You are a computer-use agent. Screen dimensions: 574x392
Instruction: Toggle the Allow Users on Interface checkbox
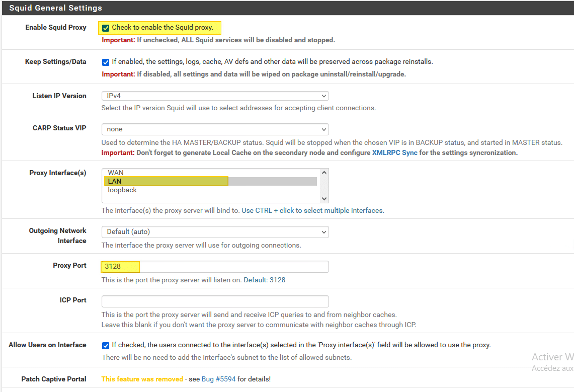pyautogui.click(x=106, y=345)
